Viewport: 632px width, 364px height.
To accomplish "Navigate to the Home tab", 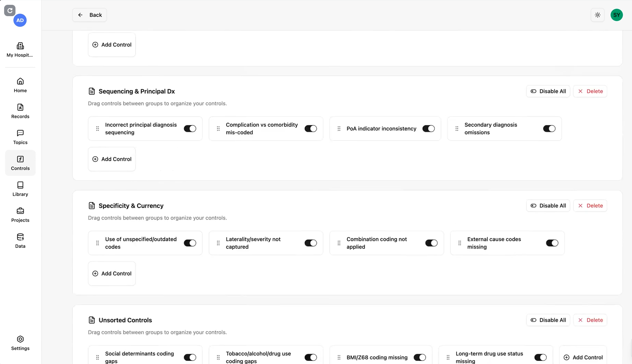I will pyautogui.click(x=20, y=85).
